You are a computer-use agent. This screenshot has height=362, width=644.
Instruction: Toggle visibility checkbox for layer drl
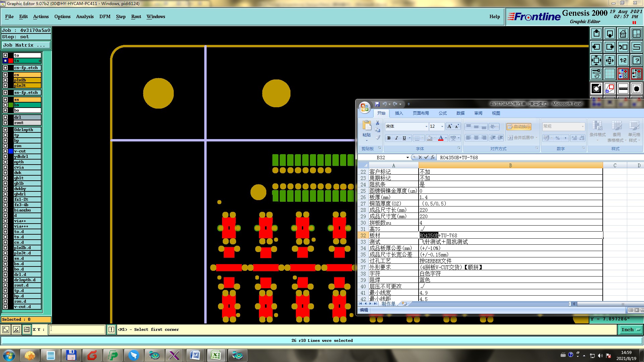[5, 117]
